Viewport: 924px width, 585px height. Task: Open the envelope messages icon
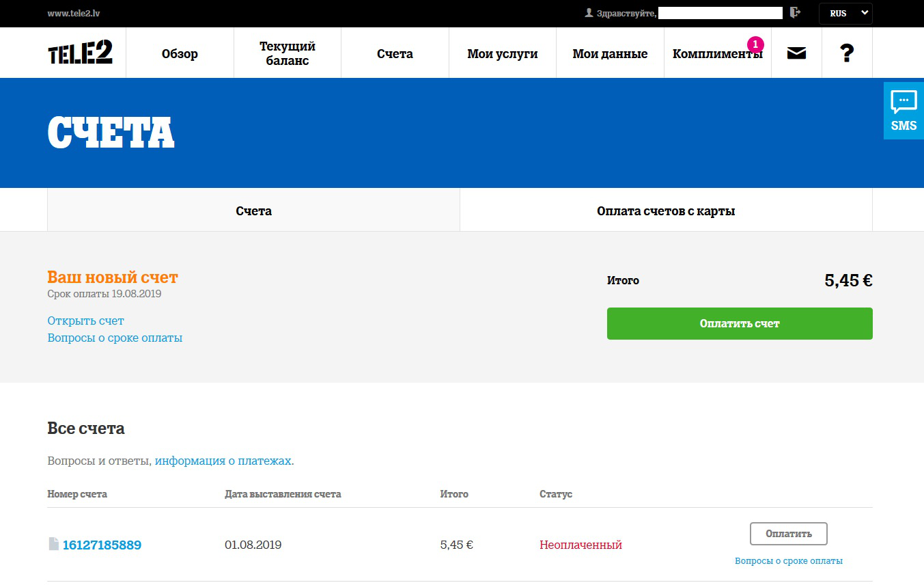[x=796, y=53]
